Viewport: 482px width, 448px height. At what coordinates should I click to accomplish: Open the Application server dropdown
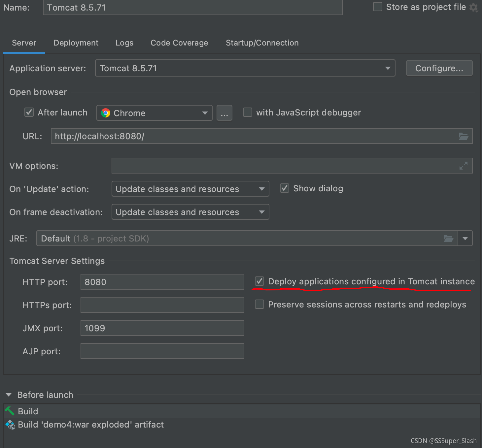pyautogui.click(x=245, y=68)
